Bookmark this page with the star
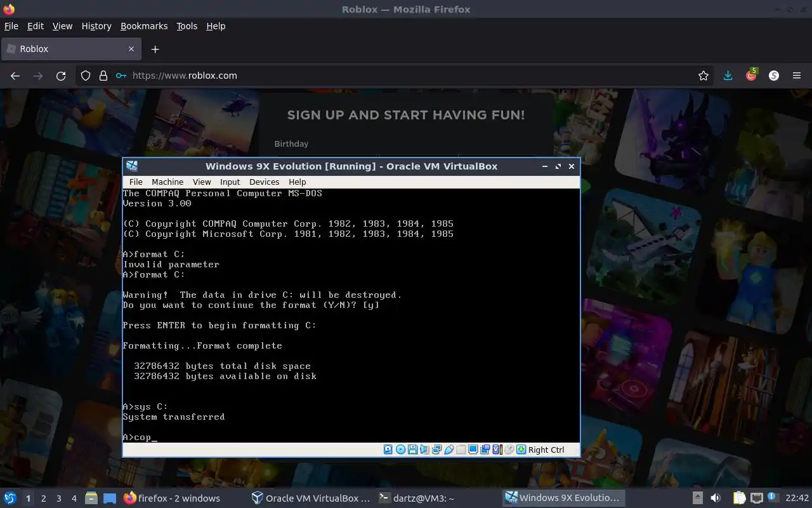Screen dimensions: 812x508 [x=704, y=76]
